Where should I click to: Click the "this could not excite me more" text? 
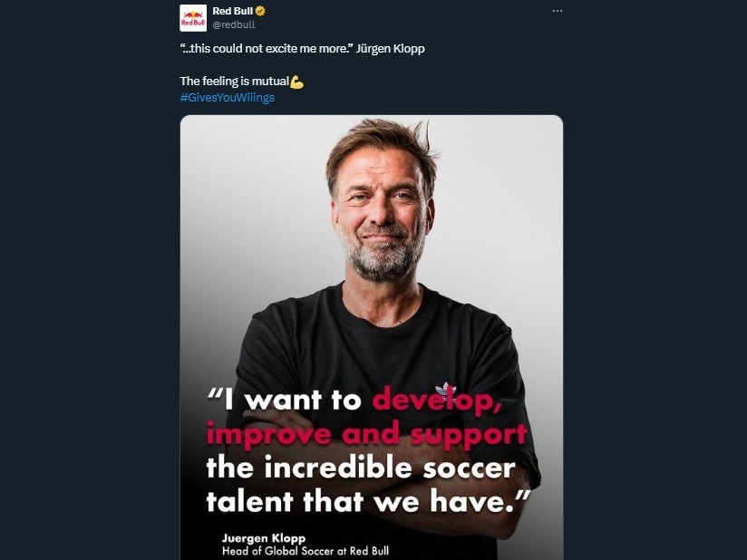(x=272, y=49)
